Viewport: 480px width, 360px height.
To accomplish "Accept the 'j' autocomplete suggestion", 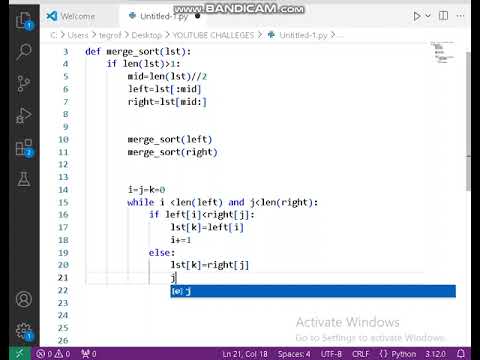I will tap(313, 291).
